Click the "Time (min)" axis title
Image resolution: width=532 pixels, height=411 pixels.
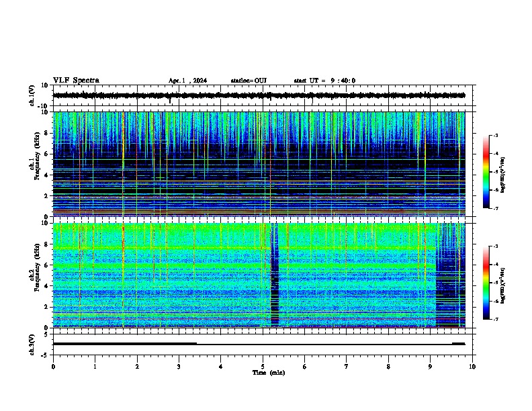click(269, 373)
